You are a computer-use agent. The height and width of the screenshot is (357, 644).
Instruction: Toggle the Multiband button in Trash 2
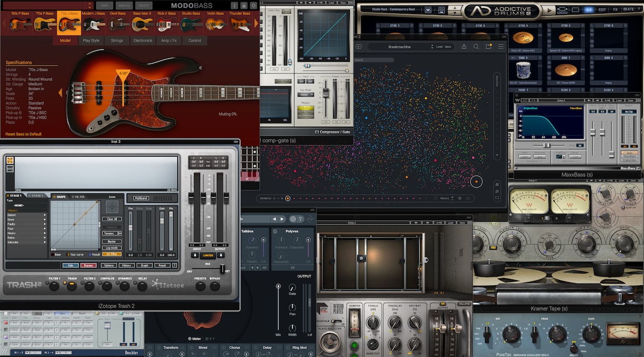click(141, 198)
